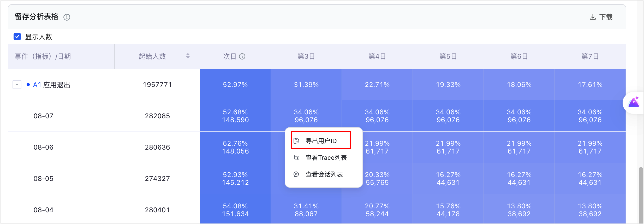
Task: Click the 08-05 次日 cell 52.93%
Action: point(235,179)
